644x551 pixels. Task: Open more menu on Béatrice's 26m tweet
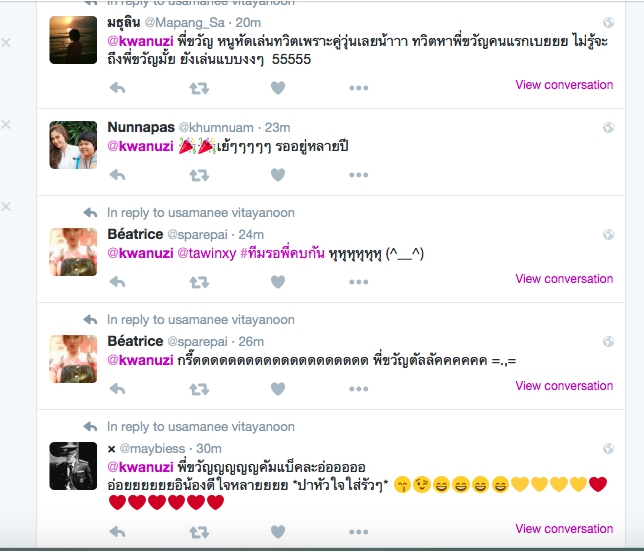359,389
